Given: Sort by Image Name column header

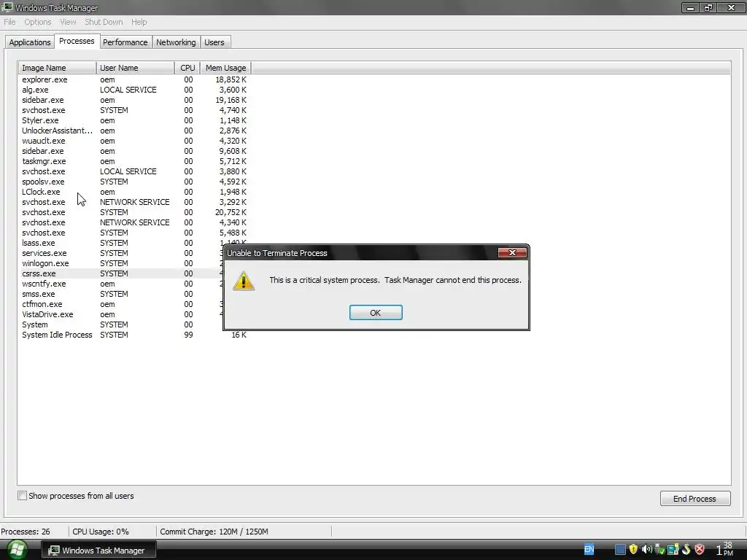Looking at the screenshot, I should click(57, 68).
